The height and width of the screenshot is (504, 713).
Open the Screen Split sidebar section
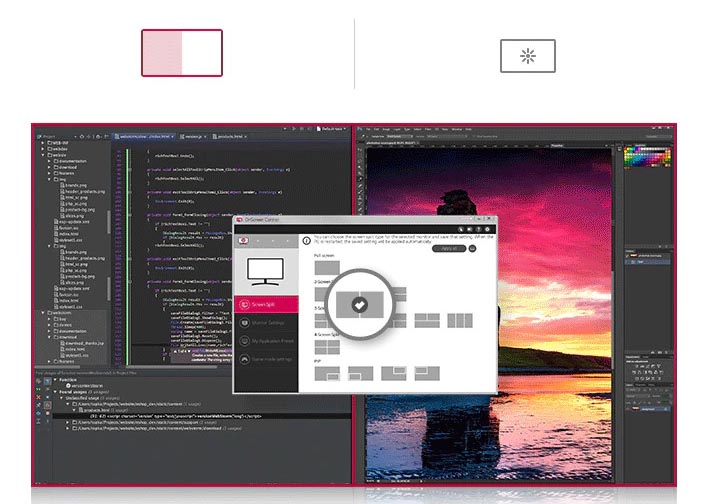[266, 304]
